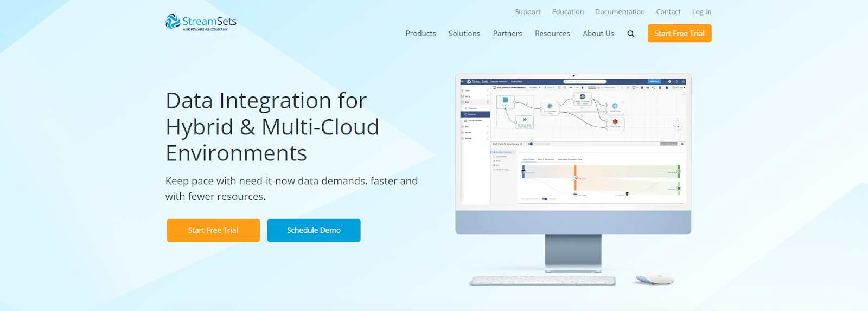868x311 pixels.
Task: Click the 'Keep pace with need-it-now data demands' text
Action: pyautogui.click(x=291, y=189)
